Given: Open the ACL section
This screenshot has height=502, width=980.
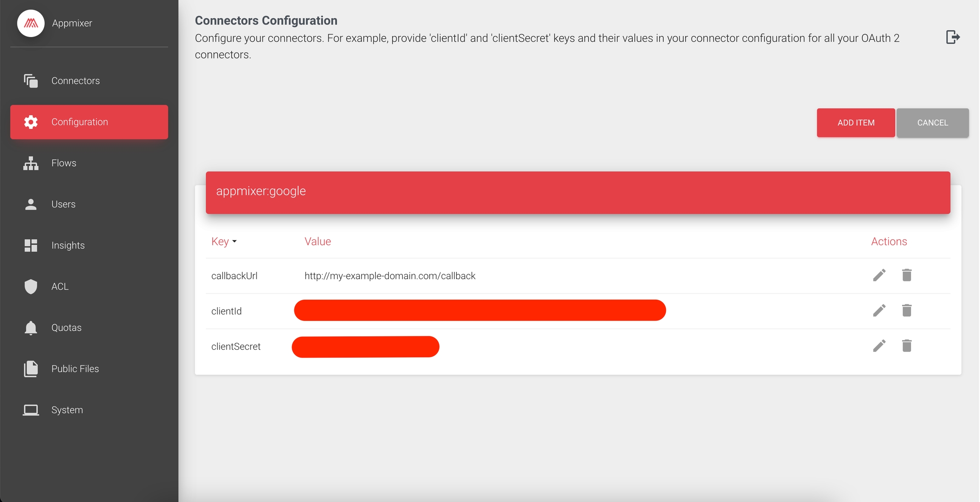Looking at the screenshot, I should click(x=60, y=286).
